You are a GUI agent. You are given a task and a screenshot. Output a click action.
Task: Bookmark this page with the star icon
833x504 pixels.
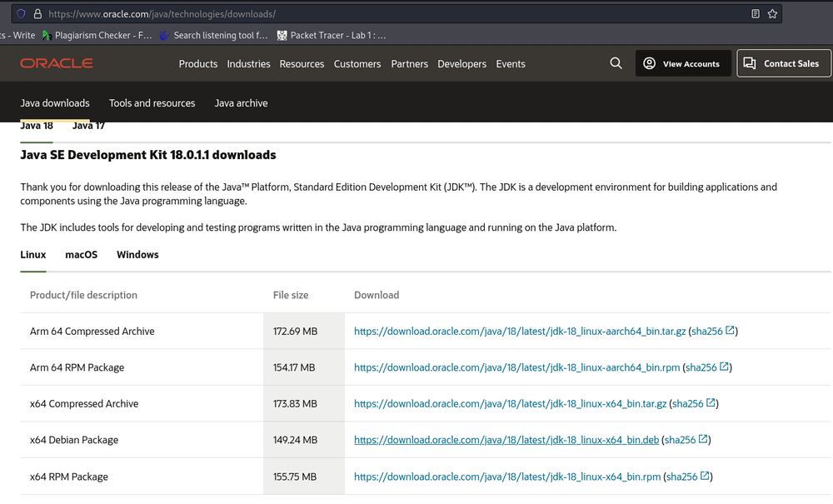pyautogui.click(x=772, y=14)
